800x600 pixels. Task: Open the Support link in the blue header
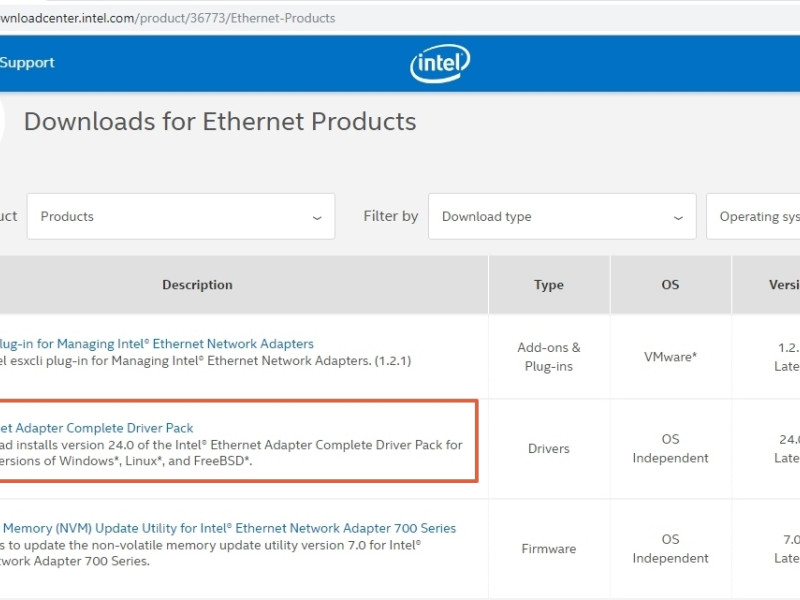27,63
